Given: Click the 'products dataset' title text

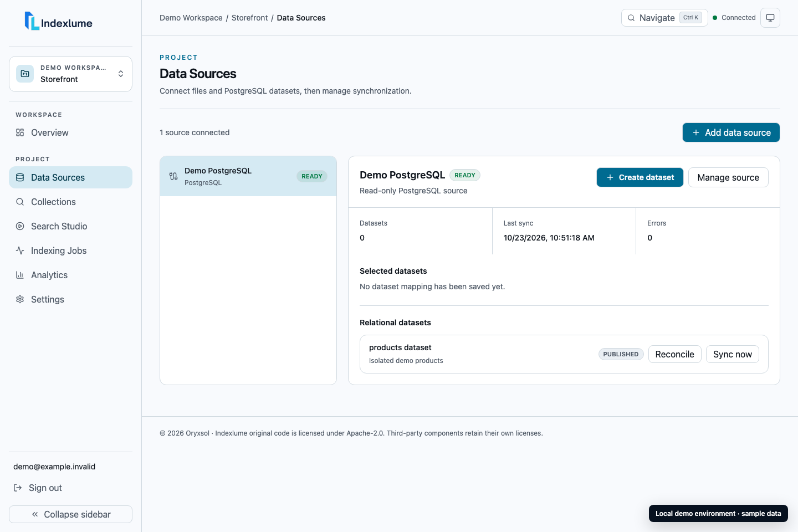Looking at the screenshot, I should tap(400, 347).
